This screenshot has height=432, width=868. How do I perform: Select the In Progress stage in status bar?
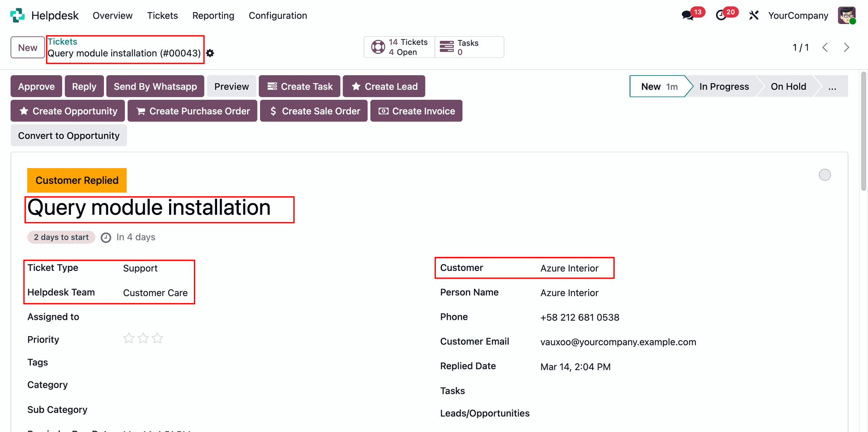click(x=724, y=86)
